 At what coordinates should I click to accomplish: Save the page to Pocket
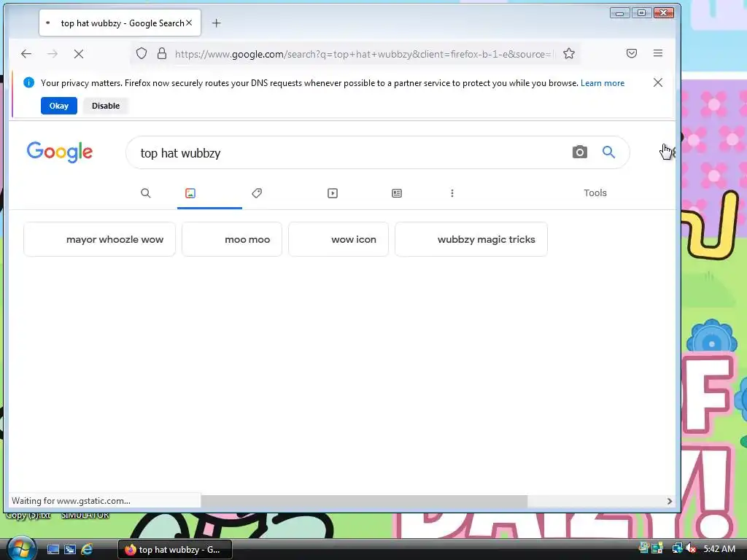632,53
